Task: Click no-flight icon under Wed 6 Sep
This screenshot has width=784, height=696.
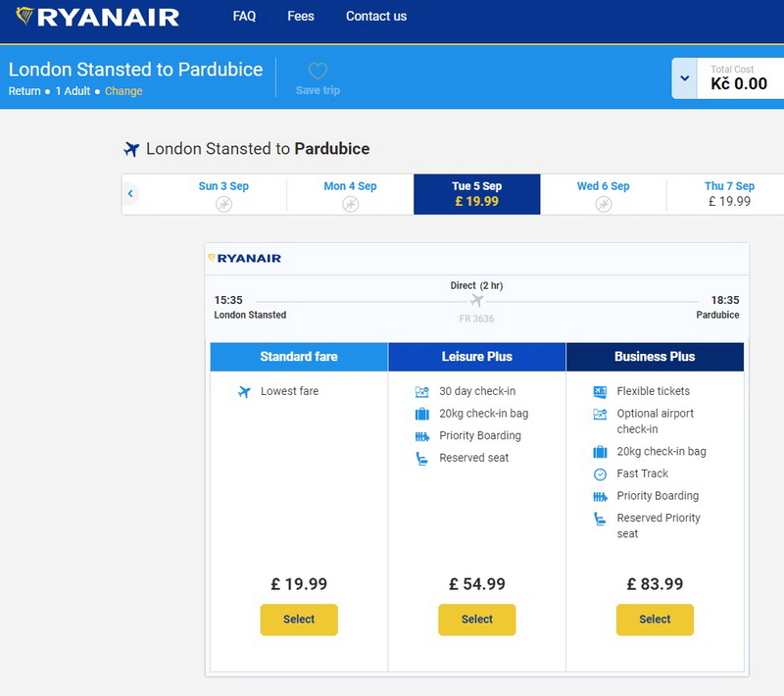Action: coord(604,204)
